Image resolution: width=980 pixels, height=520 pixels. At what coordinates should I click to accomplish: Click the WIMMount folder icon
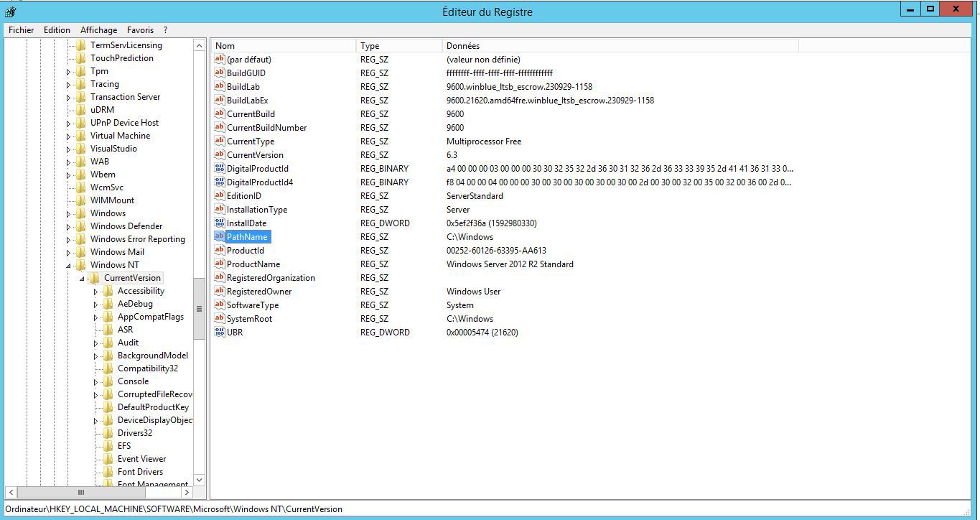(80, 200)
